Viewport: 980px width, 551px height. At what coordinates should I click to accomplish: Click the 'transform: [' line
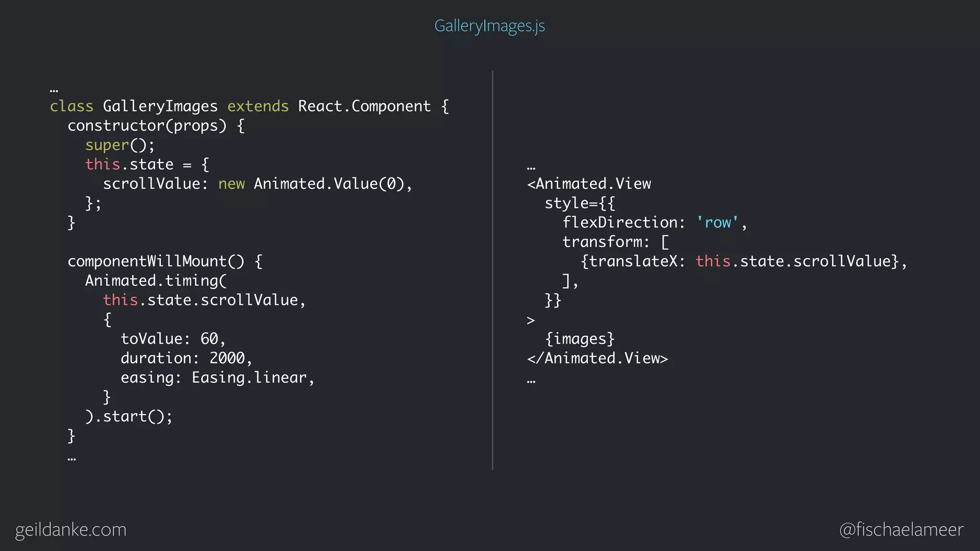(615, 242)
